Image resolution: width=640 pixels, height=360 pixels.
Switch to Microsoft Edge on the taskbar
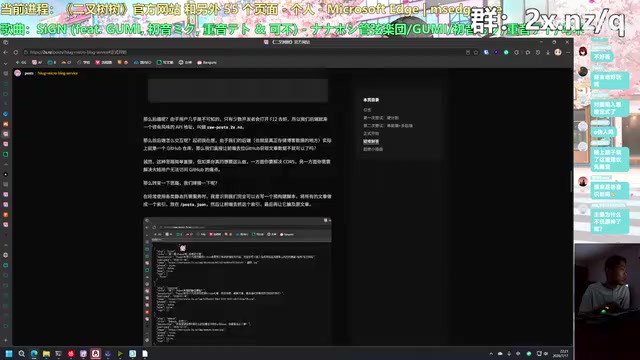tap(34, 353)
